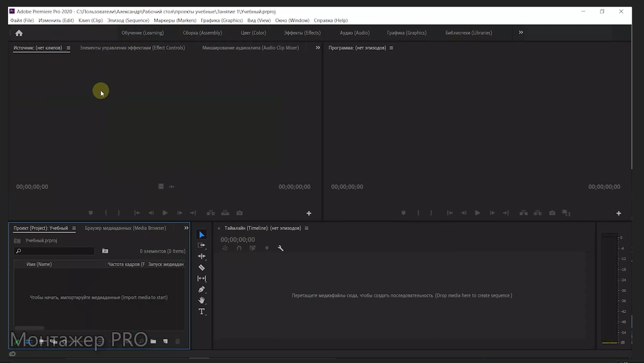Close the Timeline panel tab
The width and height of the screenshot is (644, 363).
coord(219,228)
